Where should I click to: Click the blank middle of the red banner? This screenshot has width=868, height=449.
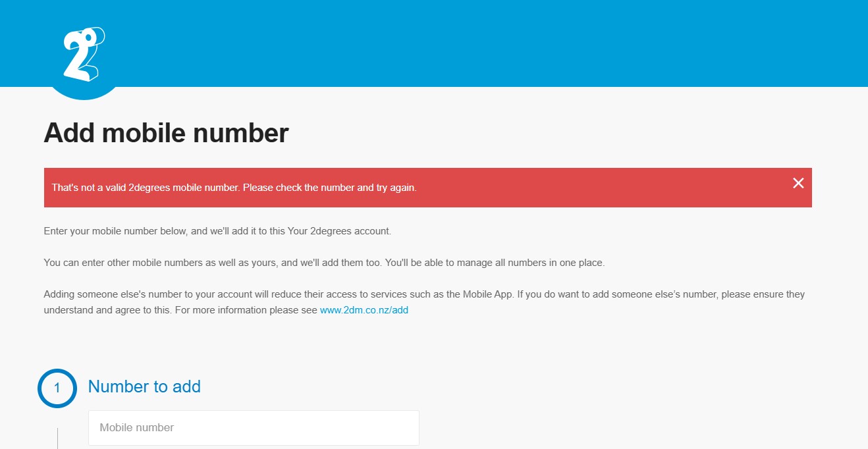tap(593, 188)
